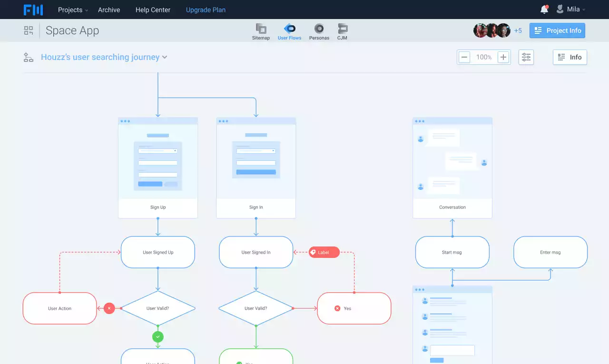Image resolution: width=609 pixels, height=364 pixels.
Task: Open the CJM tool icon
Action: tap(342, 30)
